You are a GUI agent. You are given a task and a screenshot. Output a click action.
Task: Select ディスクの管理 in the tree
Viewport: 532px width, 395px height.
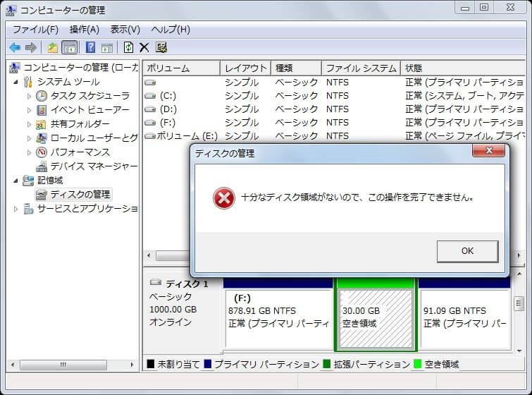pyautogui.click(x=80, y=195)
